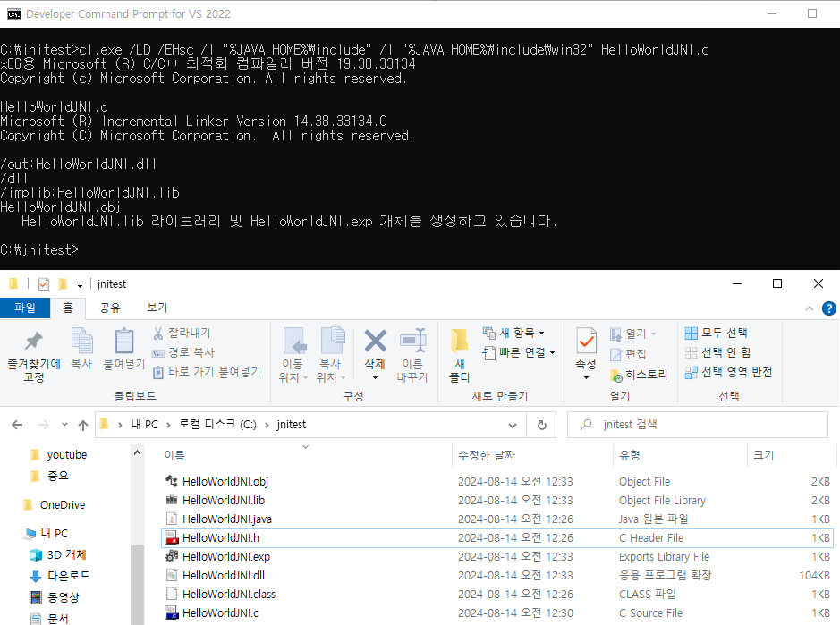Maximize the Developer Command Prompt window

point(812,13)
